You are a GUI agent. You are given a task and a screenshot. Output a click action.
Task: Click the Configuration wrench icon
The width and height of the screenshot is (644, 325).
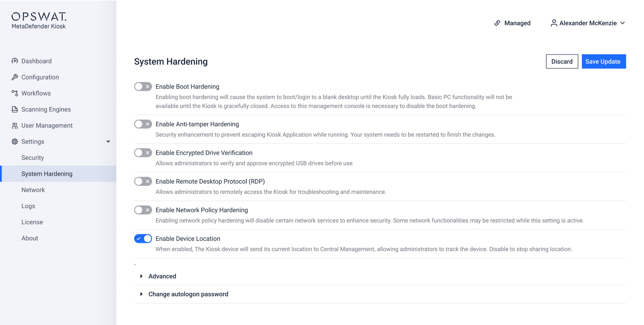coord(15,77)
